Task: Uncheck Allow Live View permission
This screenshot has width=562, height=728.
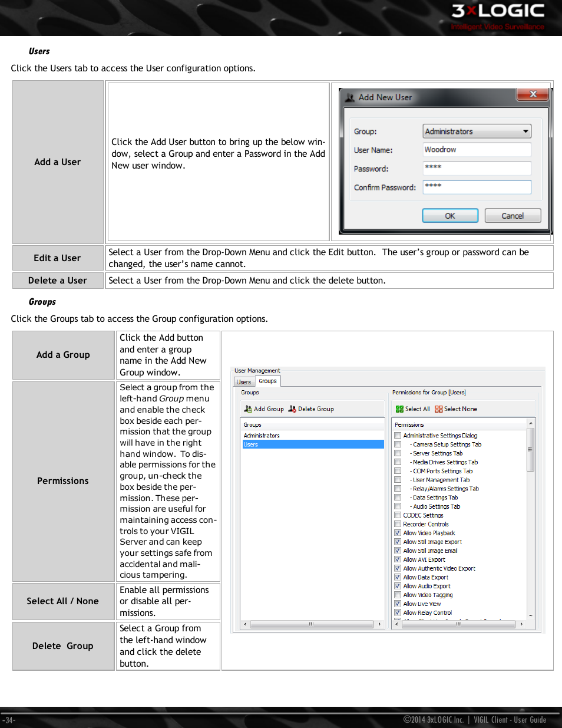Action: pyautogui.click(x=398, y=604)
